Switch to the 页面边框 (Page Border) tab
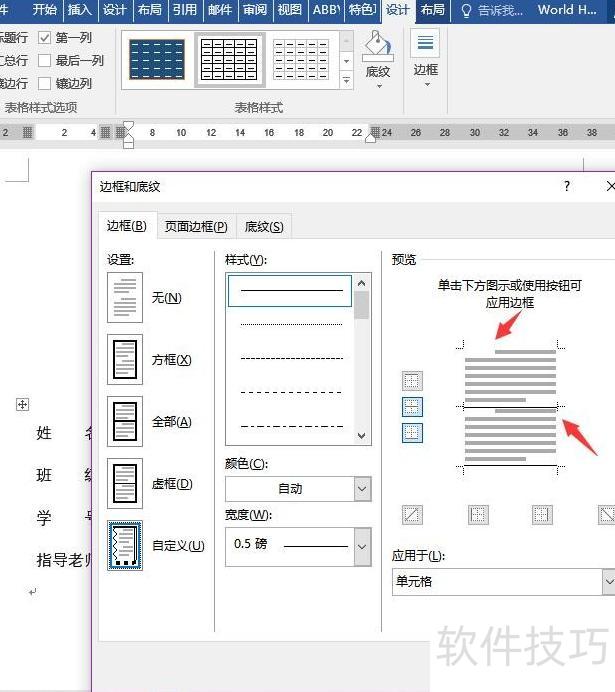Screen dimensions: 615x692 196,226
